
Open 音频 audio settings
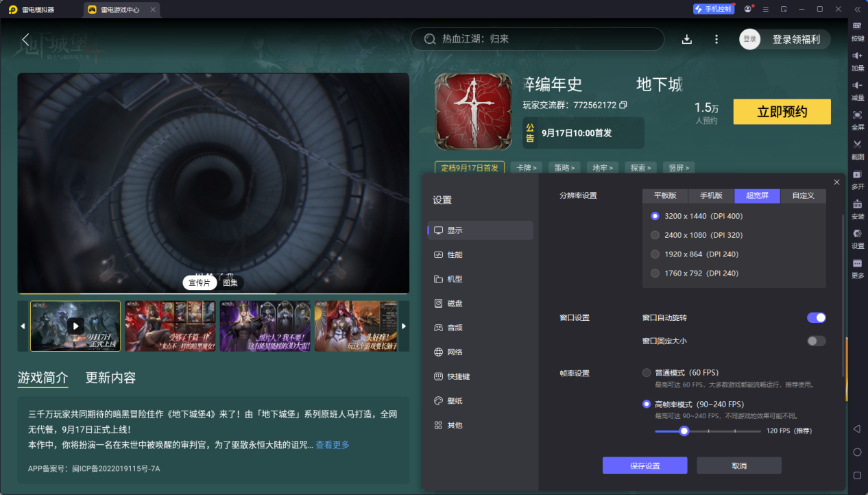tap(480, 328)
